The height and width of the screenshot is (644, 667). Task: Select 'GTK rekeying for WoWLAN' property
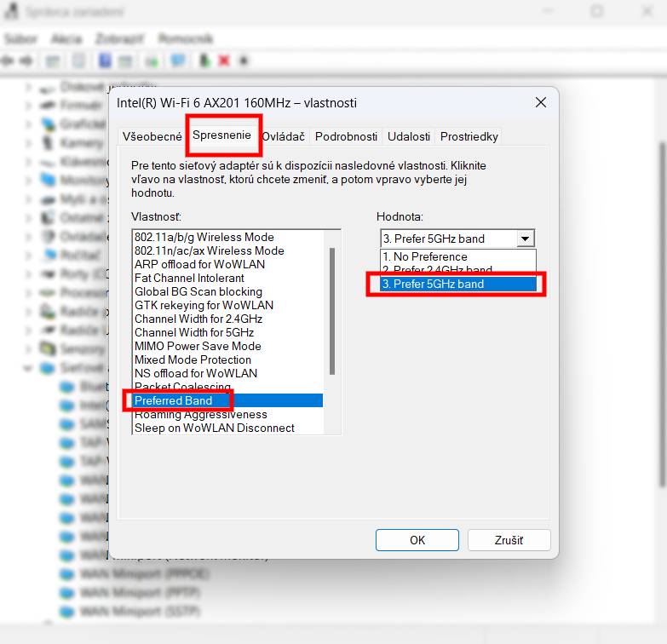[228, 305]
